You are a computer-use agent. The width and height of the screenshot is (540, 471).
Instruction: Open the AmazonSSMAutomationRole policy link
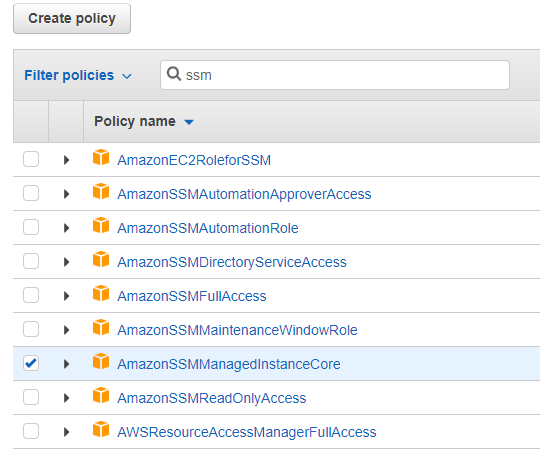[x=208, y=228]
